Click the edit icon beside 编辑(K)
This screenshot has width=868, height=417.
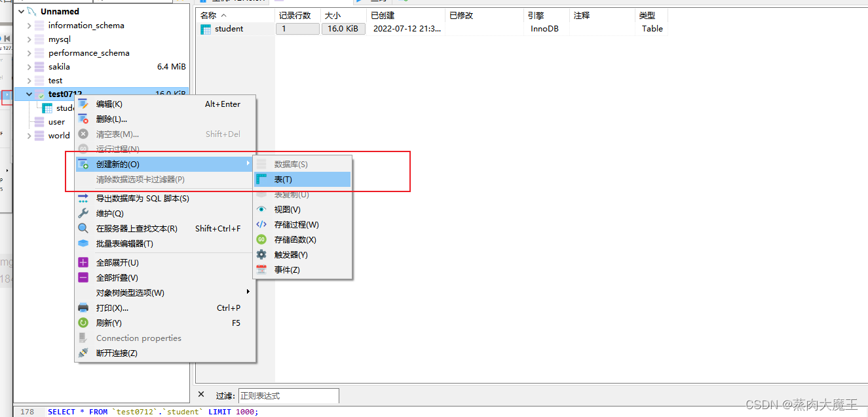[x=84, y=104]
